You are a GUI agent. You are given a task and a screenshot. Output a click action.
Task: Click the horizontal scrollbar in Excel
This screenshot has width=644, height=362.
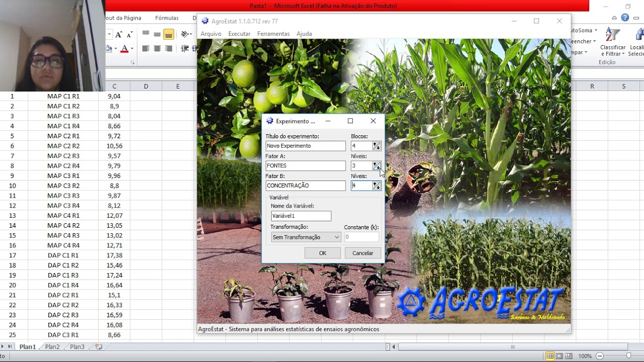pyautogui.click(x=513, y=347)
